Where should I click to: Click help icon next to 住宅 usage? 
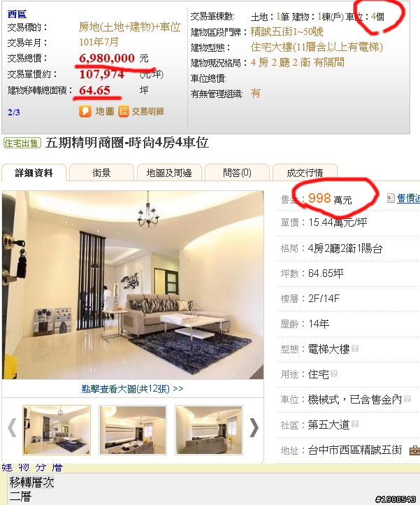click(x=334, y=374)
